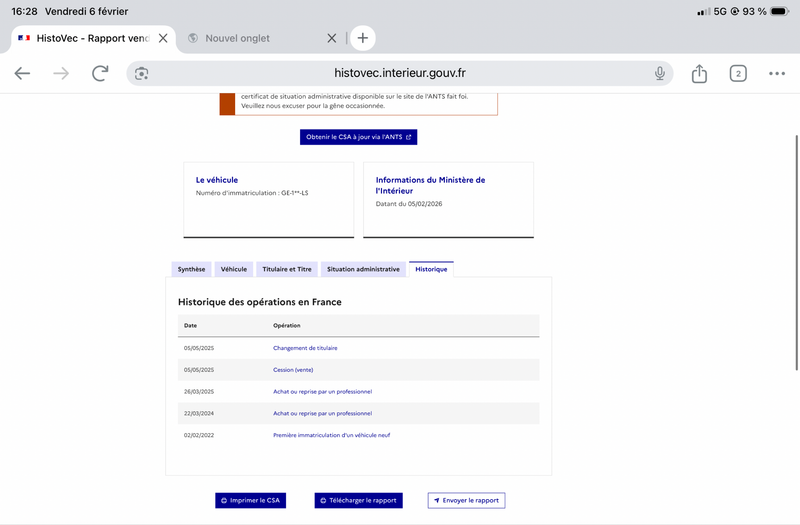Open the share sheet icon

pos(699,73)
